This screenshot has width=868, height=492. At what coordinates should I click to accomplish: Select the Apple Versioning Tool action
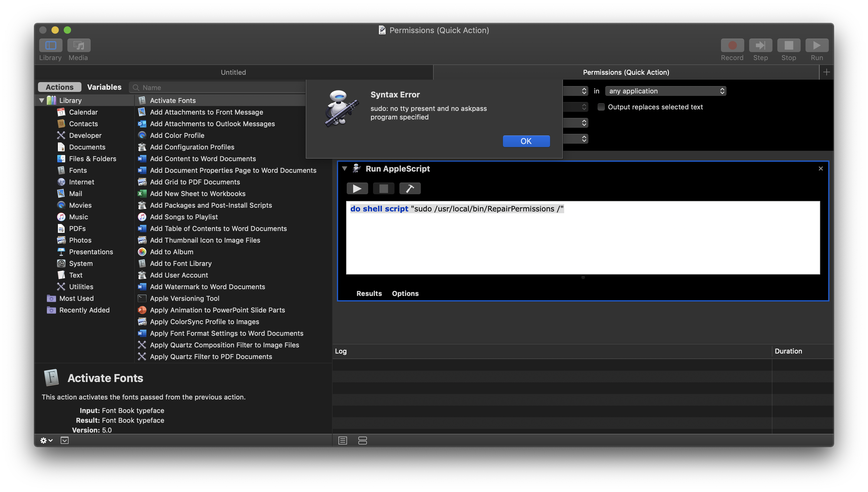pyautogui.click(x=184, y=298)
